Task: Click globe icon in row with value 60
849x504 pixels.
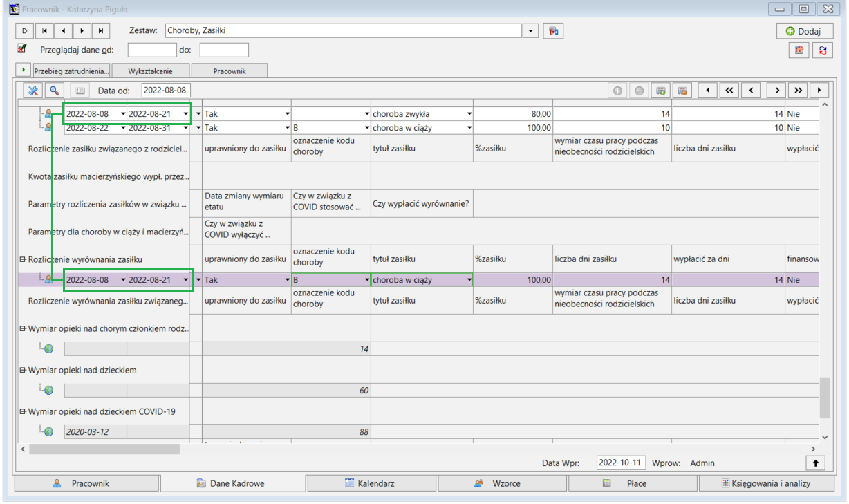Action: coord(48,390)
